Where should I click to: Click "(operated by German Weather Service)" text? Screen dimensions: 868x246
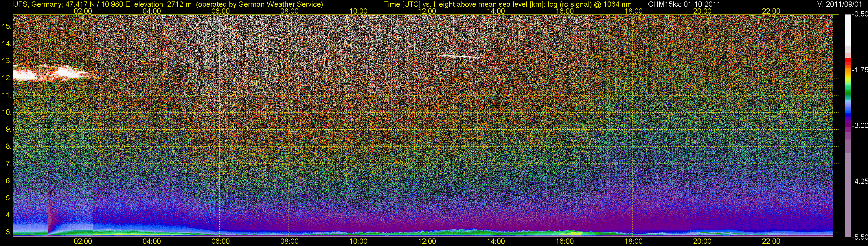click(x=260, y=4)
